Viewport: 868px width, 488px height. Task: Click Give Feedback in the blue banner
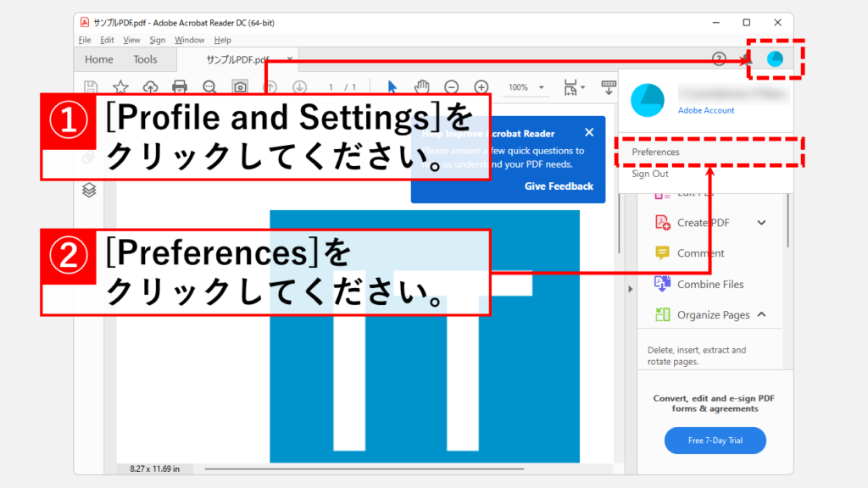coord(559,186)
